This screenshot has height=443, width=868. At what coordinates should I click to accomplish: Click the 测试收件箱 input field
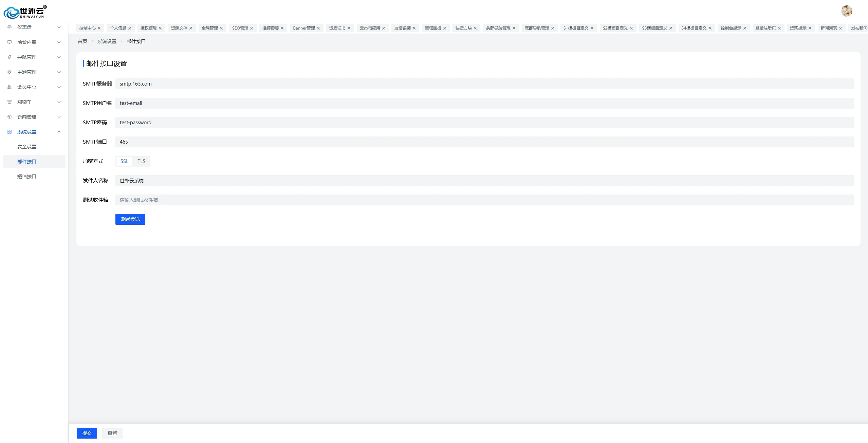[484, 200]
